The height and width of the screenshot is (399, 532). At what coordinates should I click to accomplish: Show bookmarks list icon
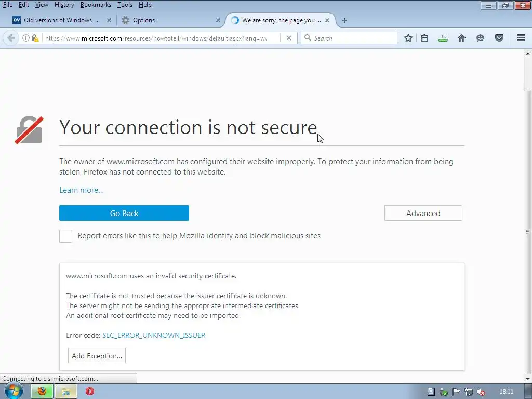[x=424, y=38]
